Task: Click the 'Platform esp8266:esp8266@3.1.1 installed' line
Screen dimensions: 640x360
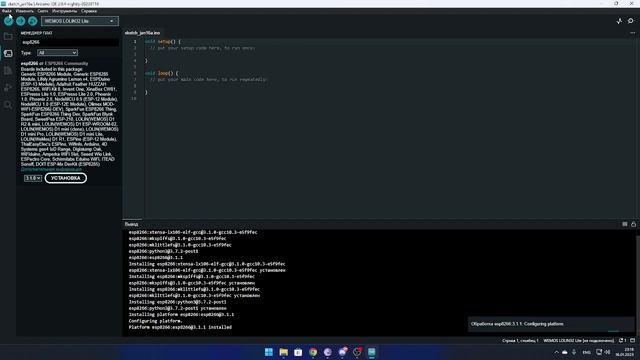Action: coord(180,327)
